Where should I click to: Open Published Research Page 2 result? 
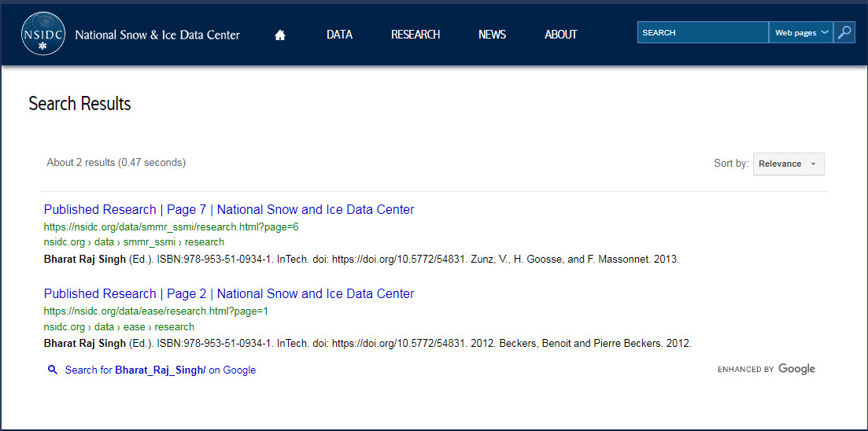pyautogui.click(x=229, y=294)
